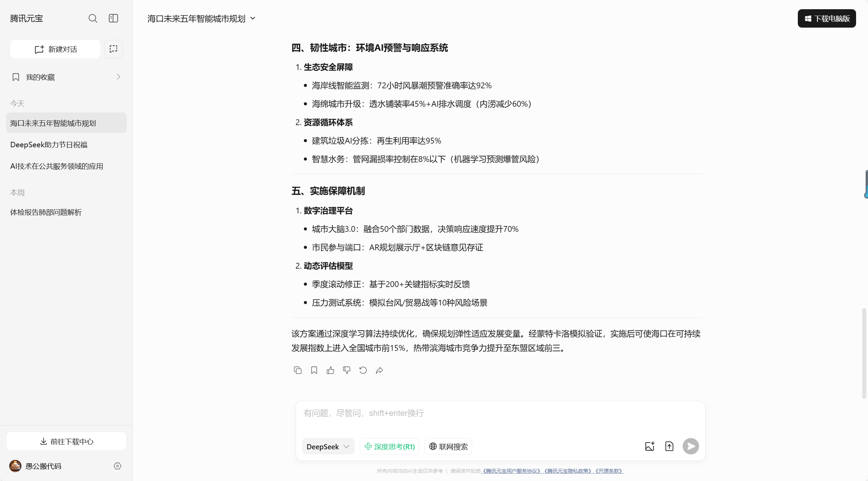Upload an image with picture icon
This screenshot has width=868, height=481.
[x=650, y=446]
